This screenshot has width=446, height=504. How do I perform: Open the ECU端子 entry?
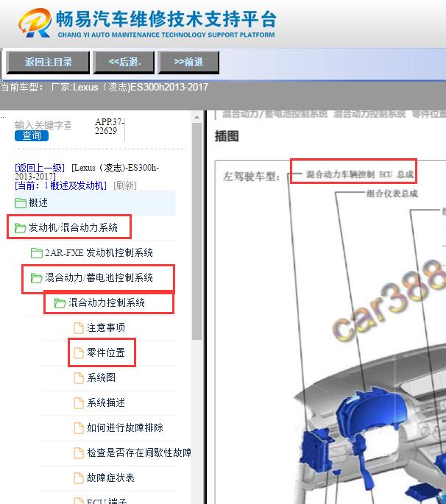point(107,501)
